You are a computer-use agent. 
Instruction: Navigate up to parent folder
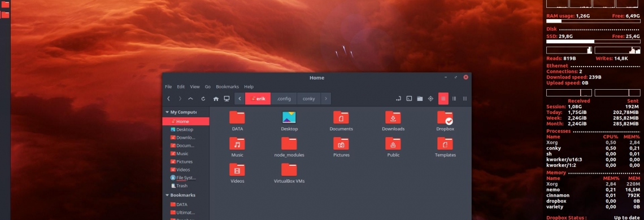190,99
